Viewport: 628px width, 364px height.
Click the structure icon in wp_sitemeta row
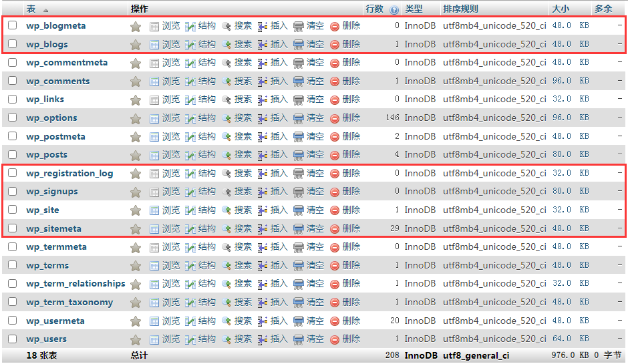[x=190, y=229]
